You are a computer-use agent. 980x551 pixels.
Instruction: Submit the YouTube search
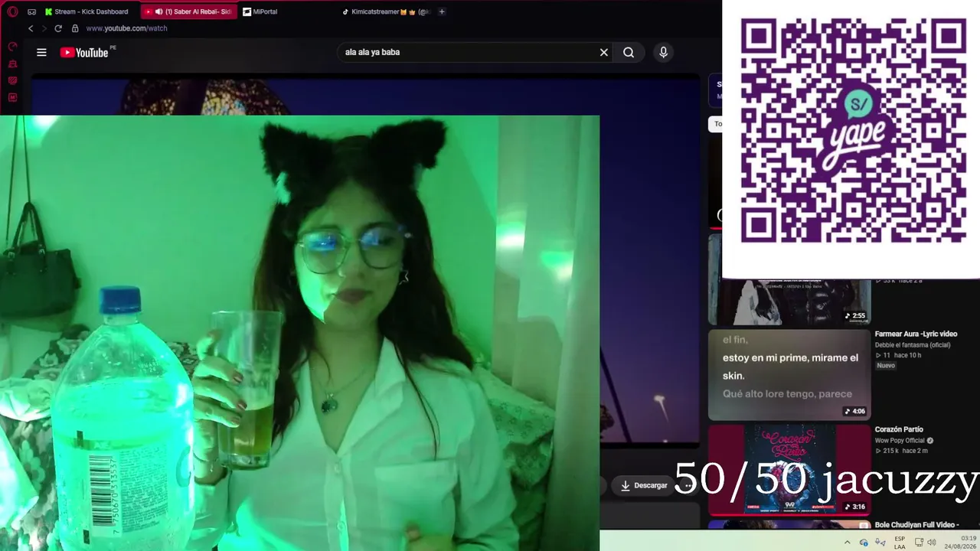click(x=629, y=52)
